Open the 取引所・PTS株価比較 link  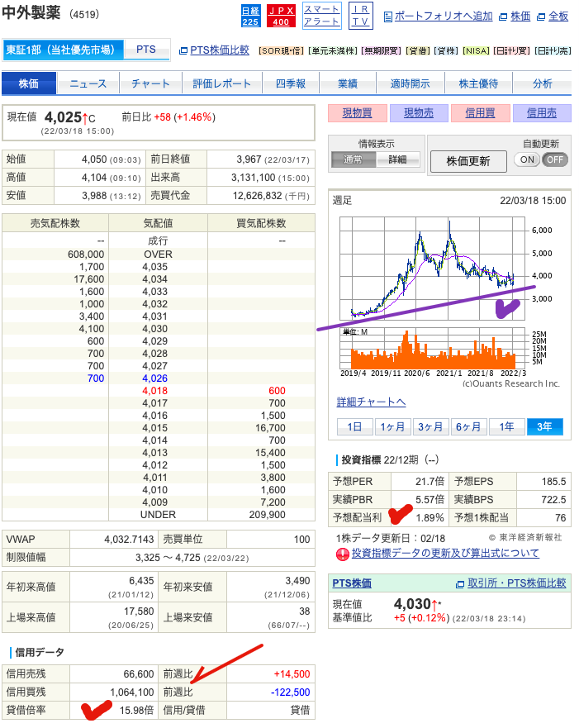coord(517,583)
